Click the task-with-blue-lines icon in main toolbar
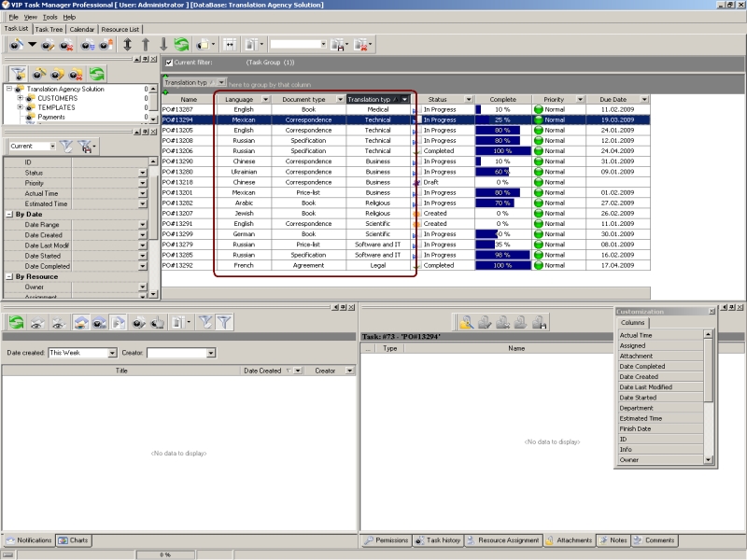Screen dimensions: 747x560 pos(87,45)
